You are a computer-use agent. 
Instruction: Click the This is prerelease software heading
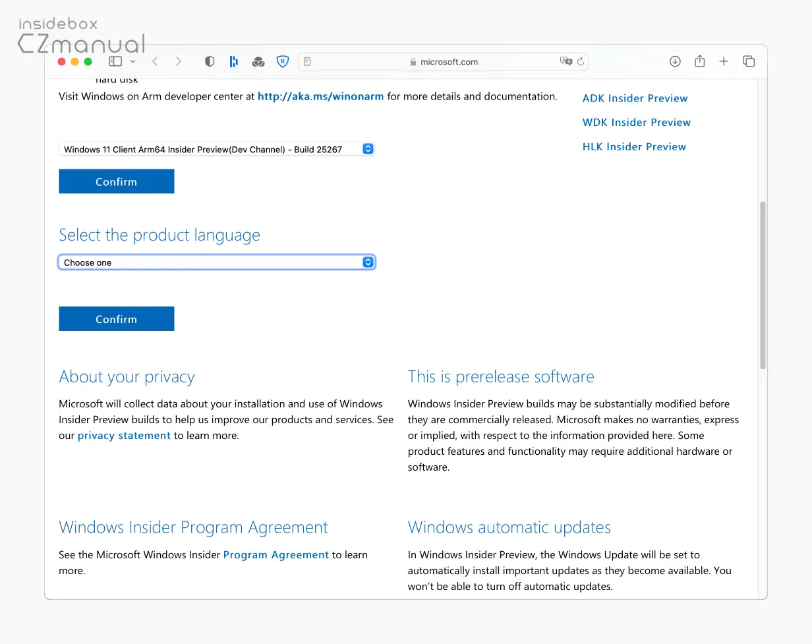click(501, 377)
